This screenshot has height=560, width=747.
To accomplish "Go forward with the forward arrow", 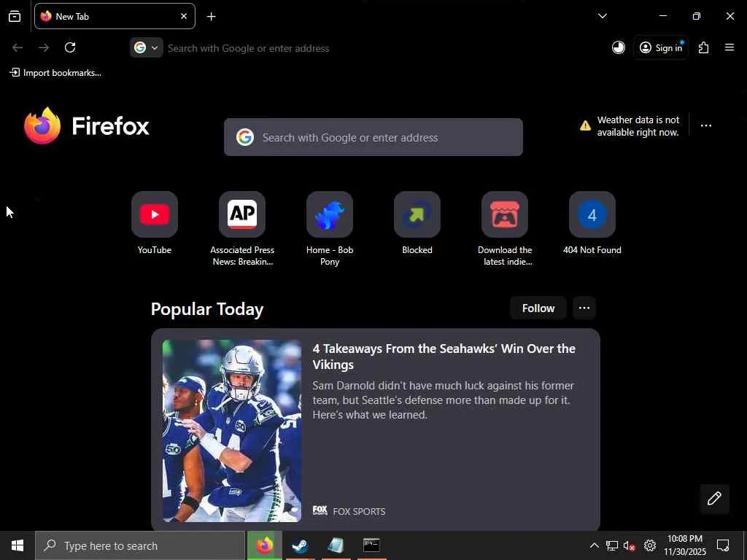I will click(x=44, y=47).
